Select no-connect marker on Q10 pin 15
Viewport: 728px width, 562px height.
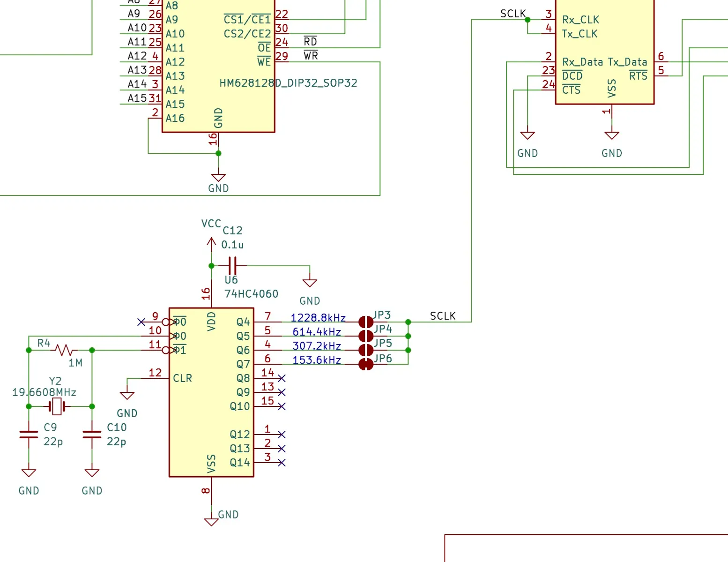(x=282, y=406)
